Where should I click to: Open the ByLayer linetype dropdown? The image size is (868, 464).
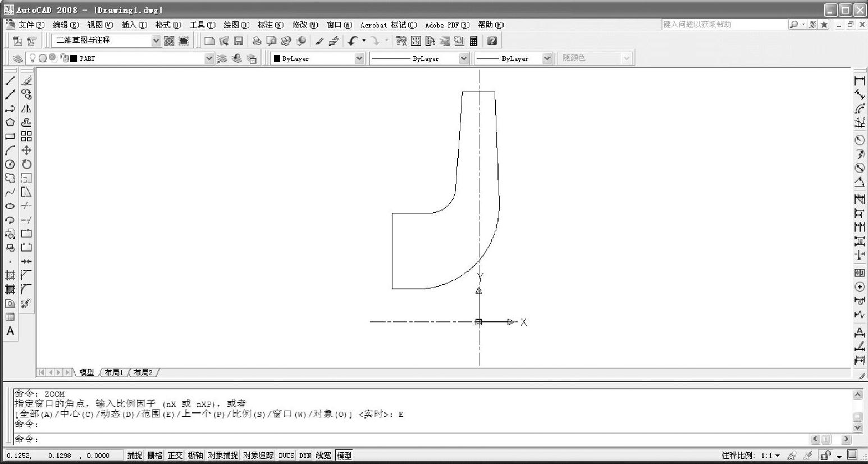[464, 58]
